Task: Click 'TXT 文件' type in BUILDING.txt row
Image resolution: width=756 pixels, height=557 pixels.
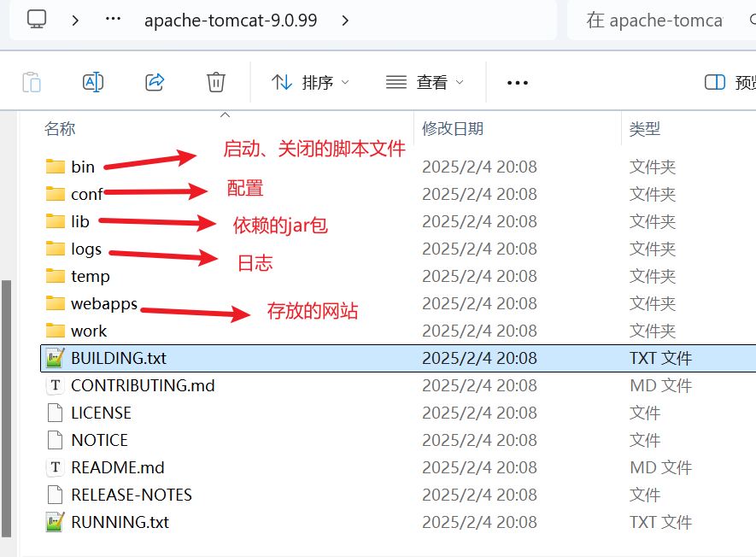Action: [x=660, y=358]
